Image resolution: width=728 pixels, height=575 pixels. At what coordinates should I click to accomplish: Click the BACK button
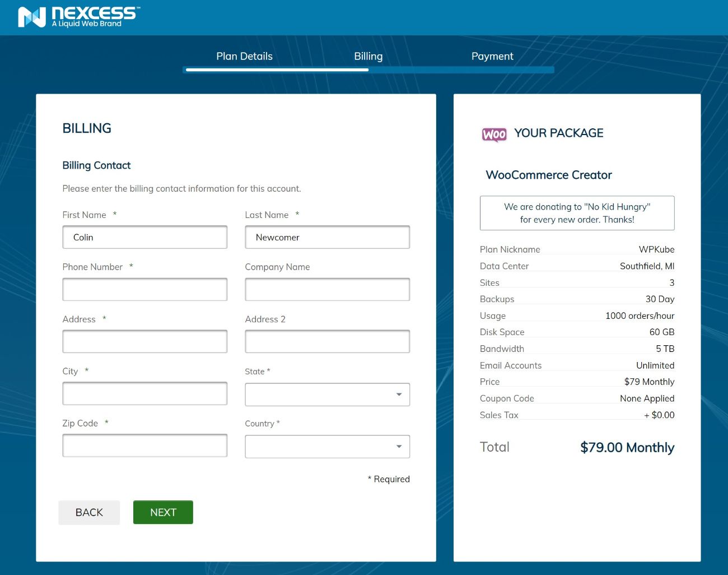tap(89, 512)
